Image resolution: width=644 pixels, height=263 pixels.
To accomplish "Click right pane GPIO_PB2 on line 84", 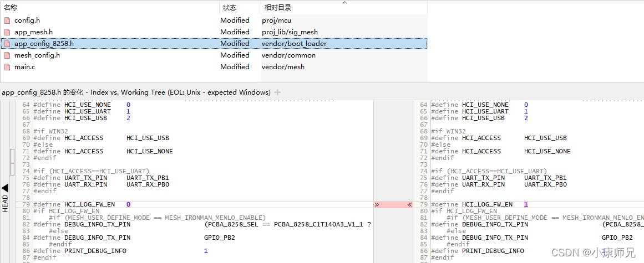I will (x=617, y=238).
